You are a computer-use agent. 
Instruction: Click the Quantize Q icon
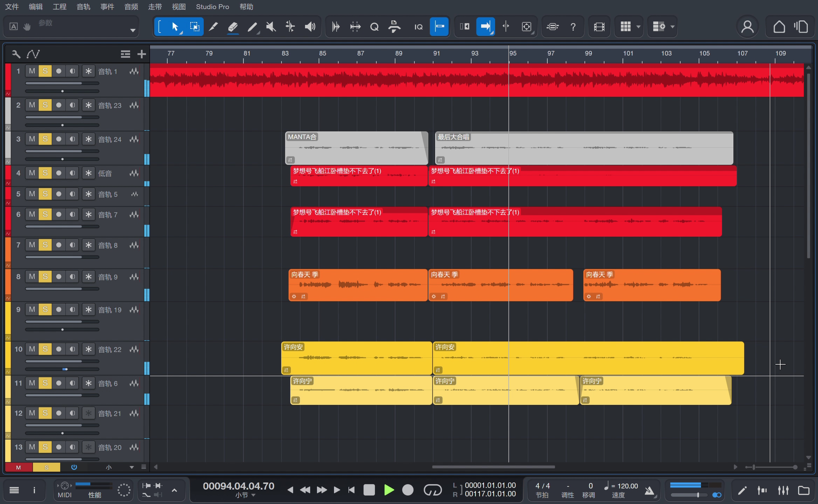[x=374, y=27]
